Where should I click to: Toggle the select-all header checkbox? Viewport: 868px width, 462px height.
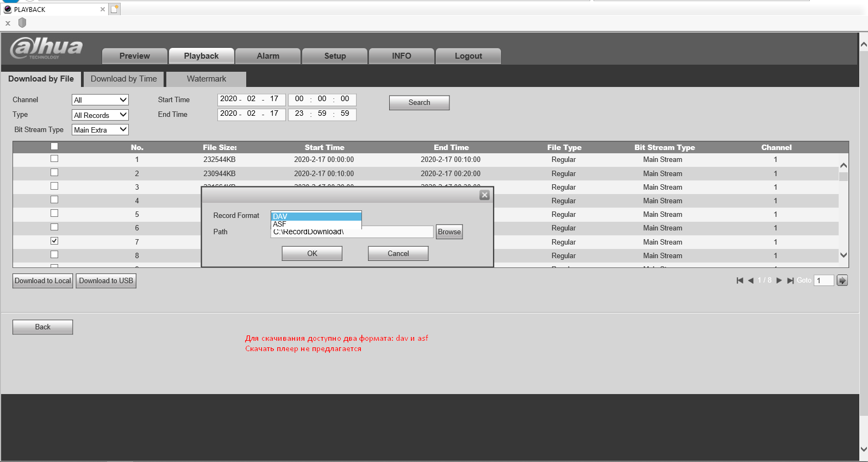click(x=54, y=146)
